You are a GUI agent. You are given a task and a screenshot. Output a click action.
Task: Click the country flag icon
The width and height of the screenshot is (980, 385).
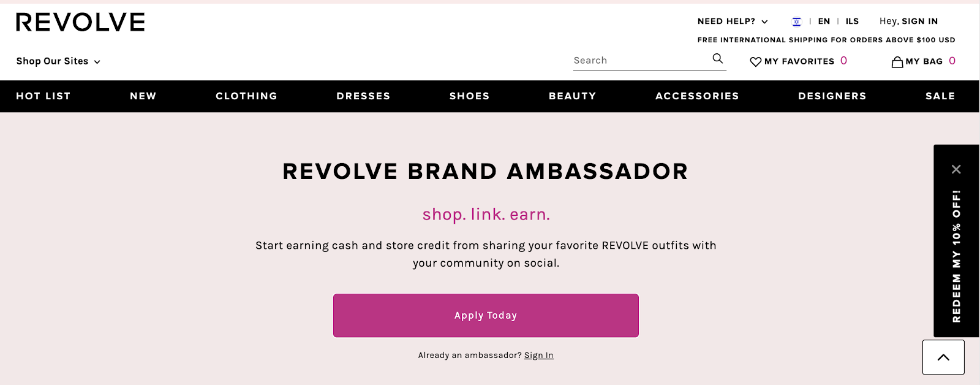796,21
